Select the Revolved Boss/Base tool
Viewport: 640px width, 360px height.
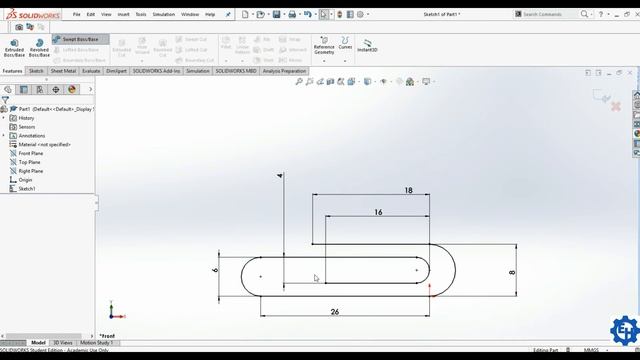(x=39, y=48)
